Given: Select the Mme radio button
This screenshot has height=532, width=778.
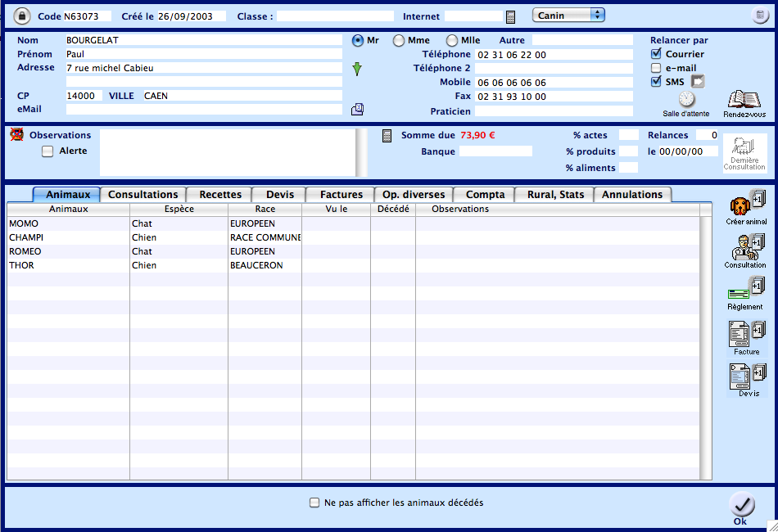Looking at the screenshot, I should click(x=399, y=40).
